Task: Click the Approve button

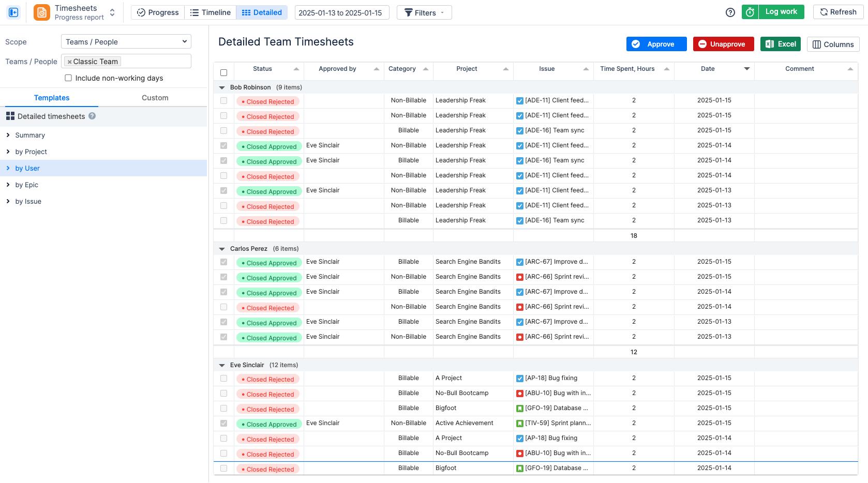Action: (x=656, y=44)
